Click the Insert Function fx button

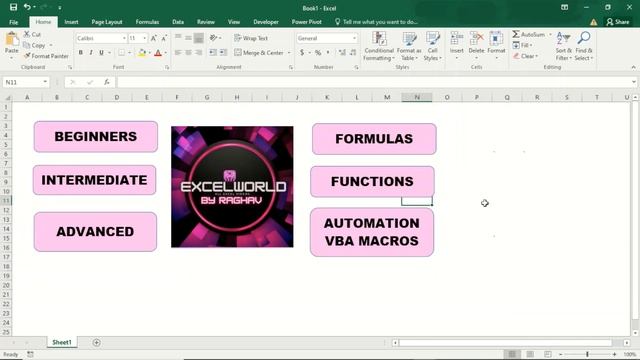[x=107, y=82]
